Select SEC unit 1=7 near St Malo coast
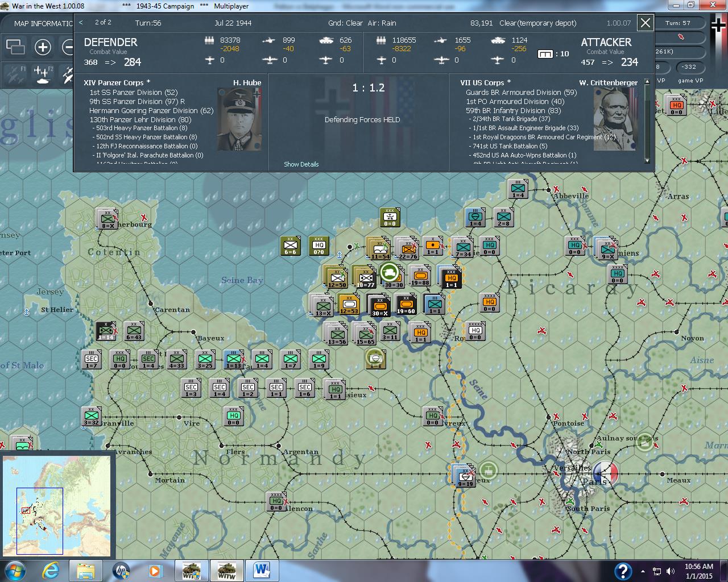 coord(91,359)
